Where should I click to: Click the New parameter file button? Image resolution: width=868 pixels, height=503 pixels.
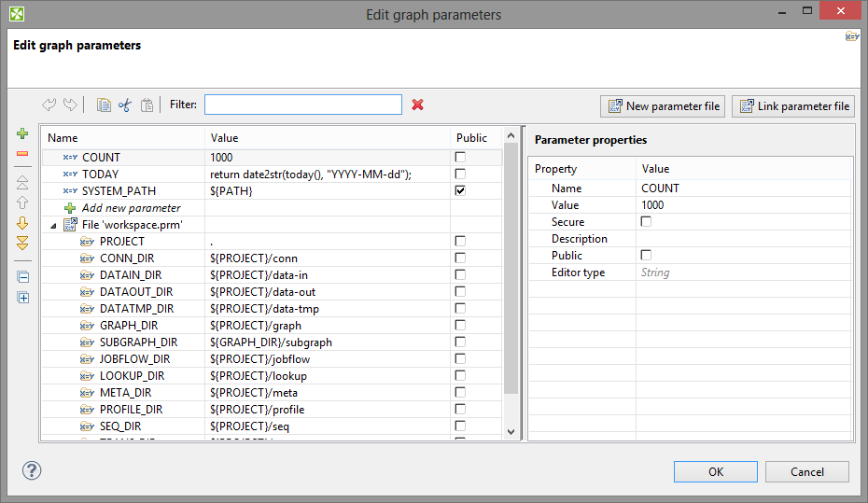tap(663, 106)
